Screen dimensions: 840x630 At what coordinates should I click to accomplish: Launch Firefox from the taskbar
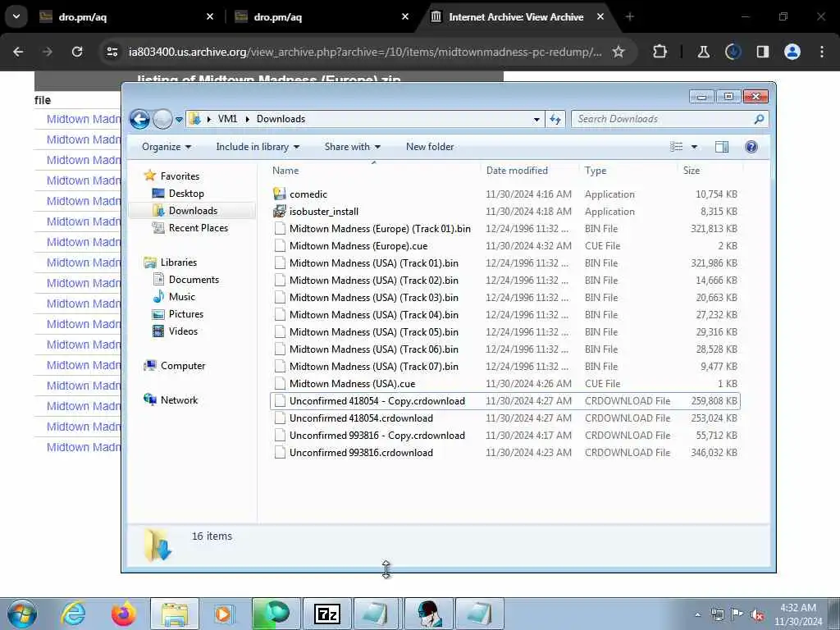click(x=124, y=614)
